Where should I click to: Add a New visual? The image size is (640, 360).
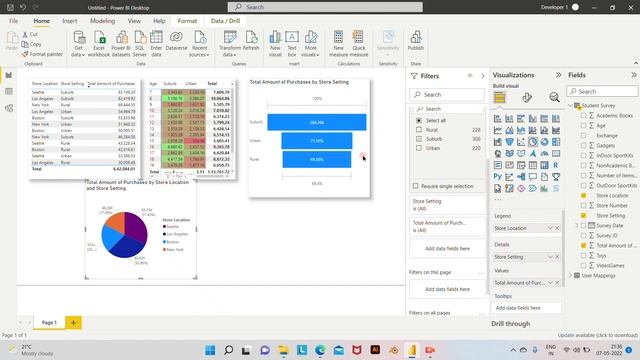coord(275,44)
